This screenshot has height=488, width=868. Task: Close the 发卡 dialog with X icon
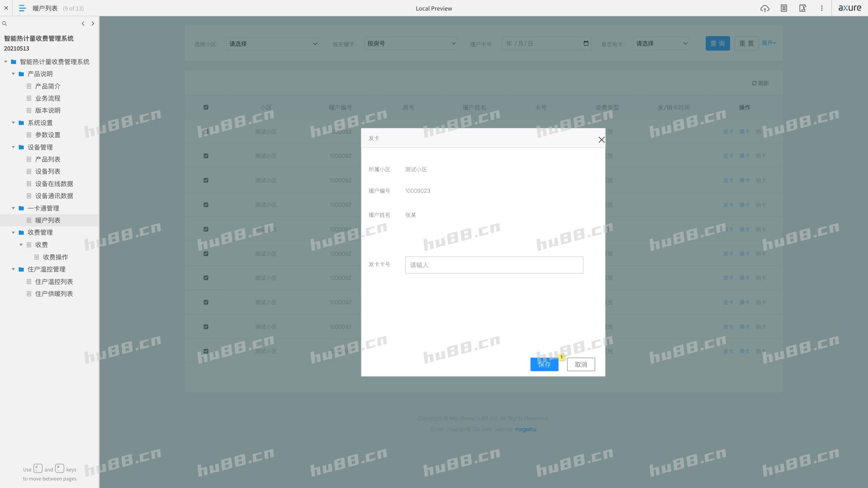tap(601, 140)
